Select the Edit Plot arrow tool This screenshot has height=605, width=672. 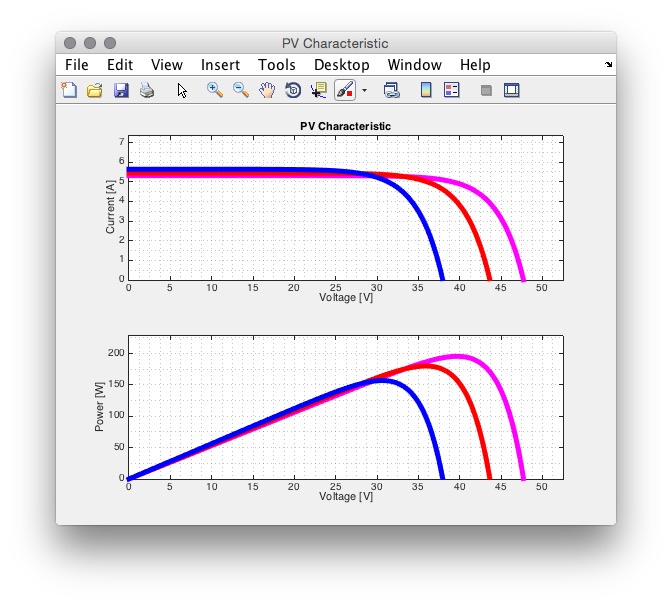pos(182,90)
